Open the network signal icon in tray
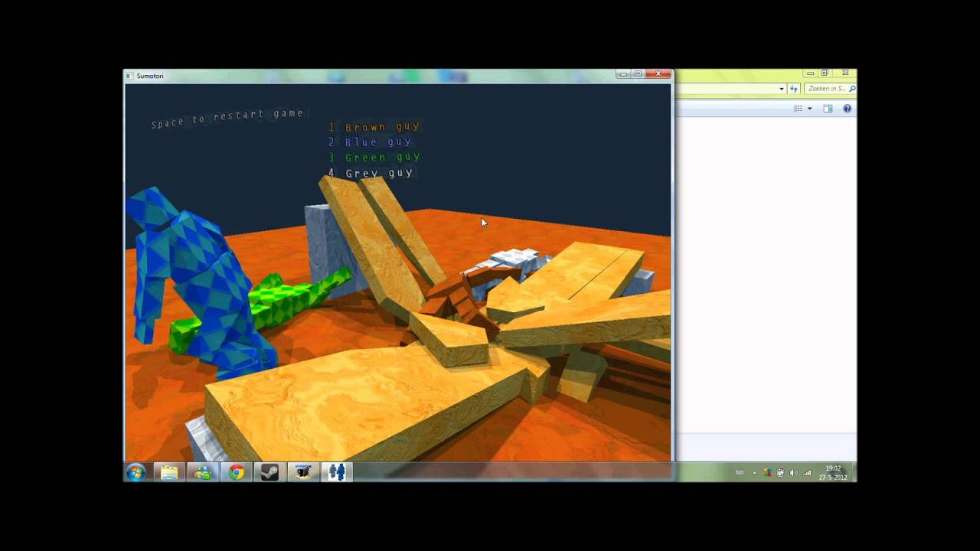This screenshot has width=980, height=551. click(807, 473)
